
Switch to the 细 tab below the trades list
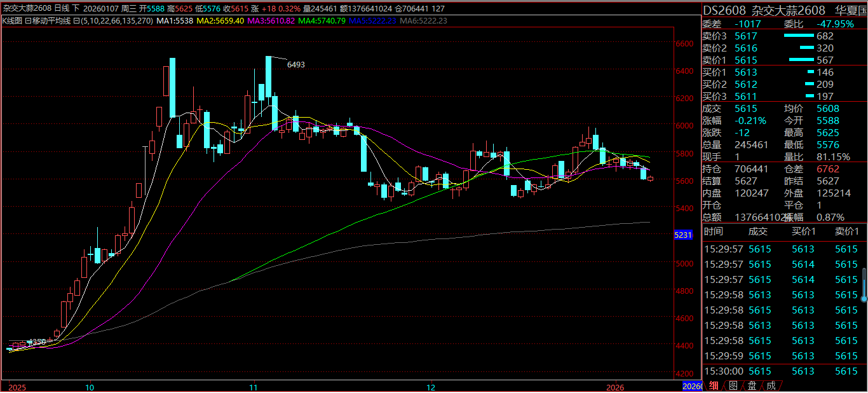714,385
